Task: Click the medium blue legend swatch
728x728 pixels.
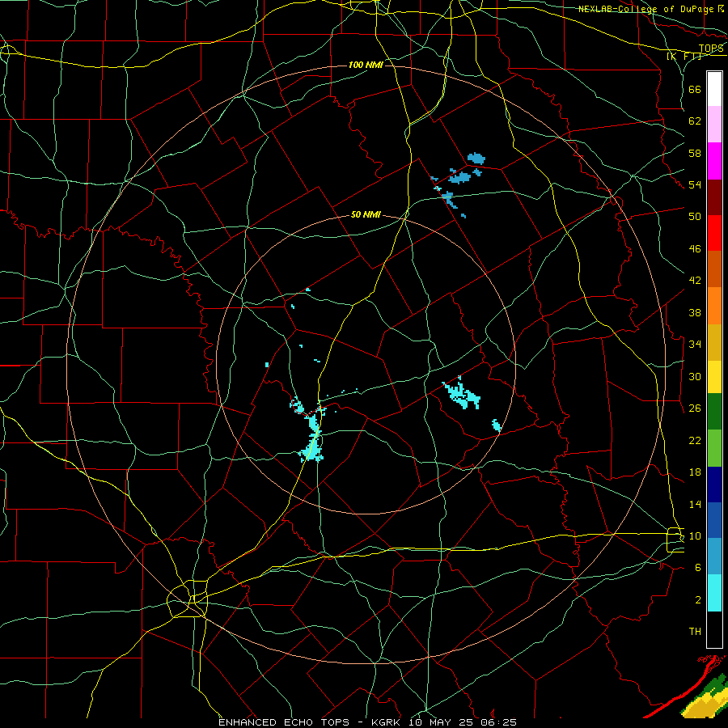Action: click(714, 520)
